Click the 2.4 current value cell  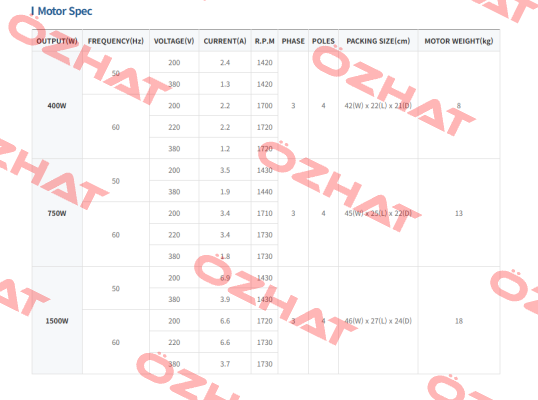(x=225, y=62)
